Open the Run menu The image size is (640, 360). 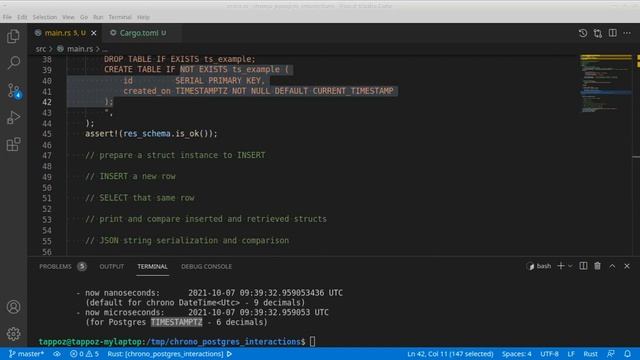[x=98, y=17]
